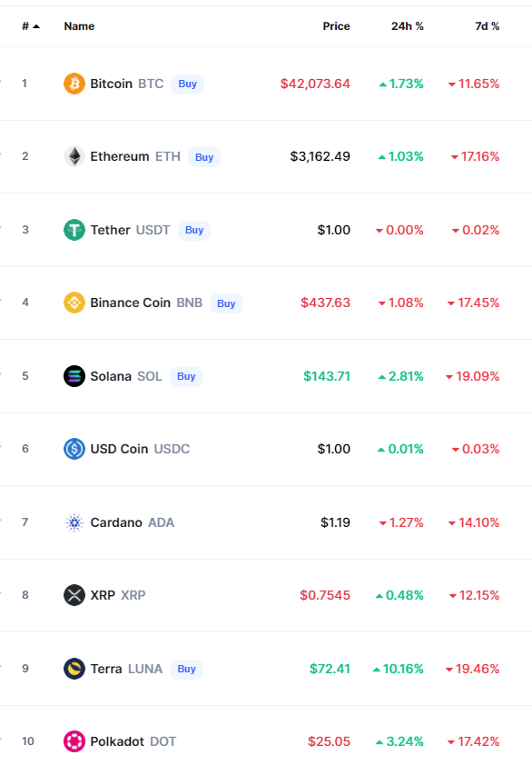Click the Bitcoin logo icon
Screen dimensions: 532x775
click(x=74, y=84)
